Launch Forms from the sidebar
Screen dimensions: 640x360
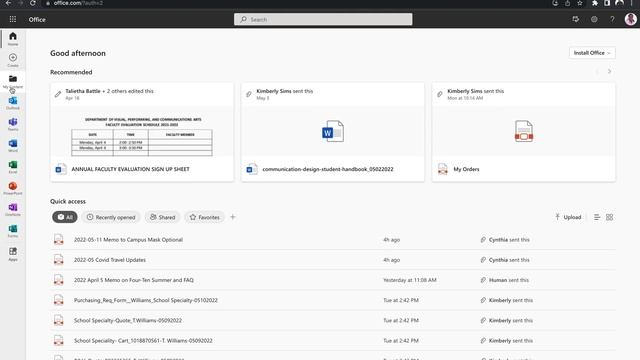click(x=13, y=231)
